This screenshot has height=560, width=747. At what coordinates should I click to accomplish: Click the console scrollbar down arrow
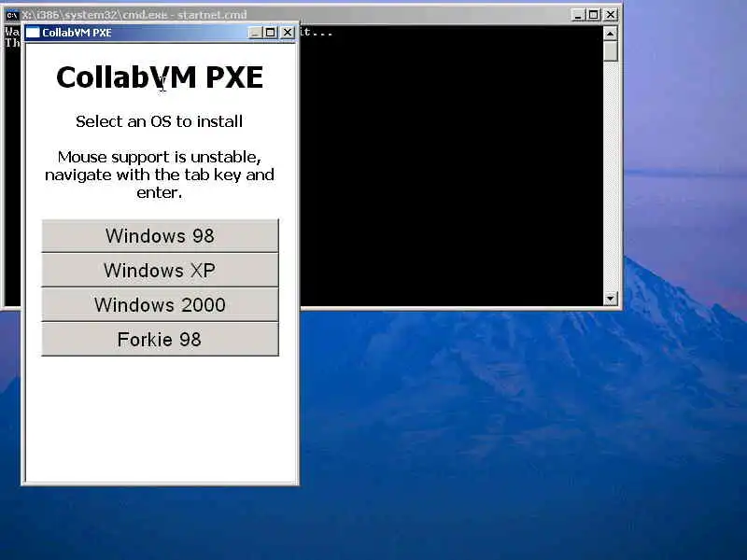[x=611, y=299]
